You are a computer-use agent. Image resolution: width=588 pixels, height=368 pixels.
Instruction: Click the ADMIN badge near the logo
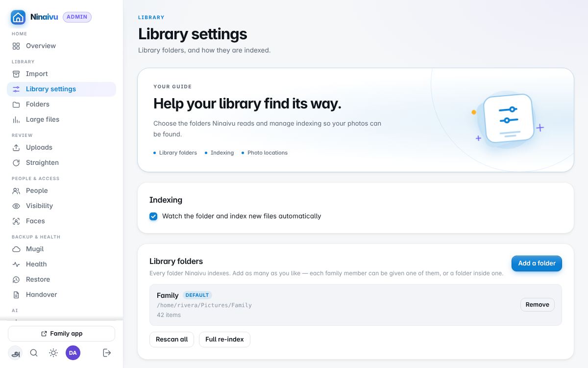click(x=77, y=17)
